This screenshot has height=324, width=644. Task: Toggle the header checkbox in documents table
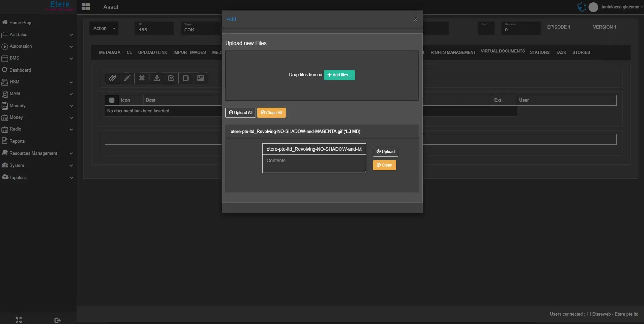coord(112,100)
